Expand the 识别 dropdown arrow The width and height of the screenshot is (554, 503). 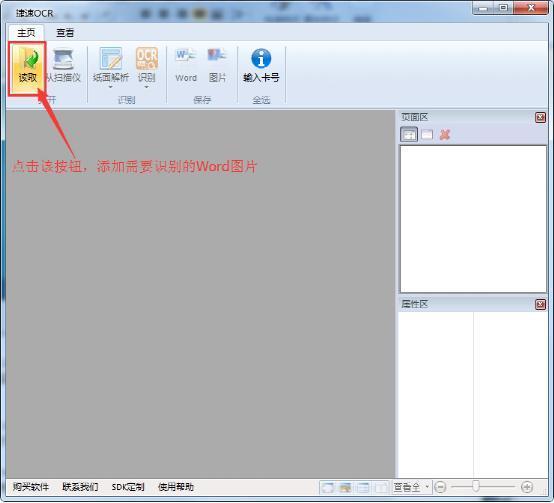coord(147,87)
